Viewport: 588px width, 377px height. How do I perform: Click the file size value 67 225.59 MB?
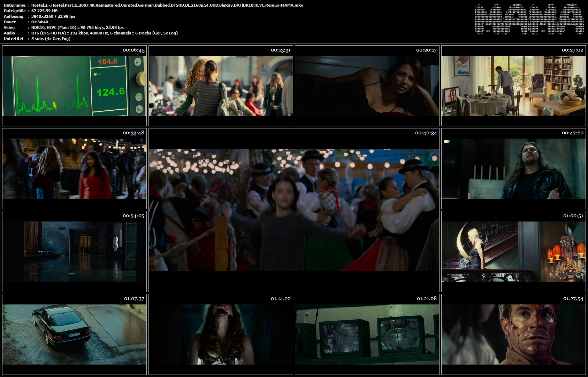pos(45,11)
